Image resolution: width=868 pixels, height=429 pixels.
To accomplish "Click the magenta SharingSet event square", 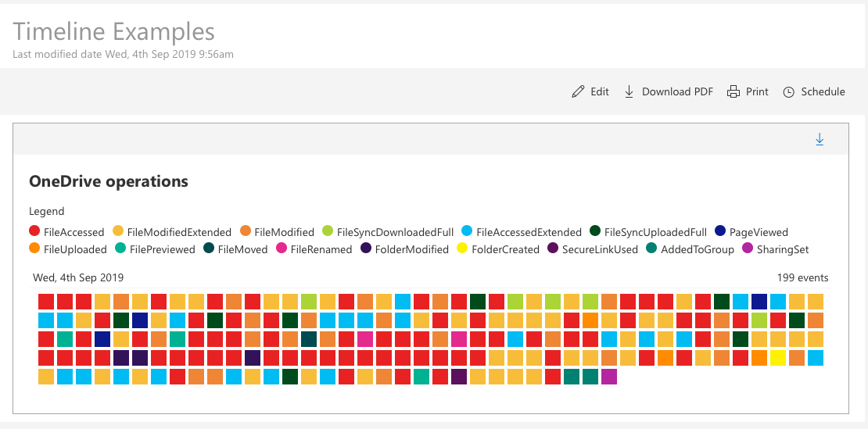I will point(609,377).
